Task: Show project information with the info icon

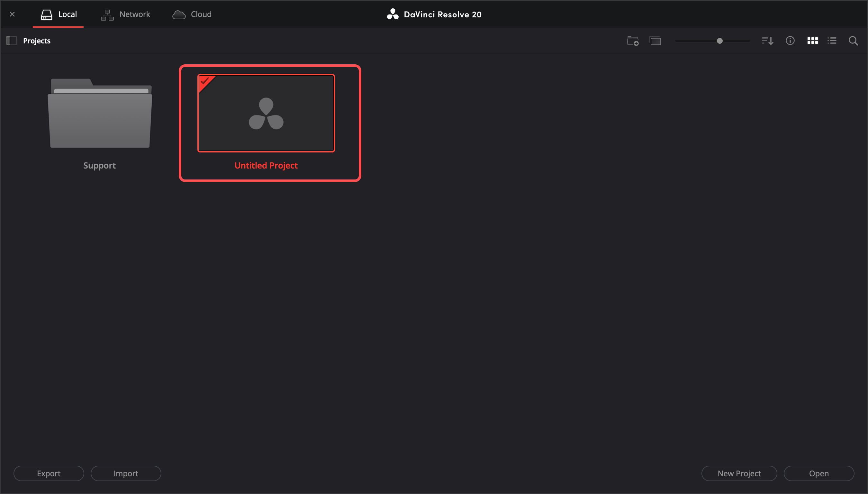Action: coord(790,41)
